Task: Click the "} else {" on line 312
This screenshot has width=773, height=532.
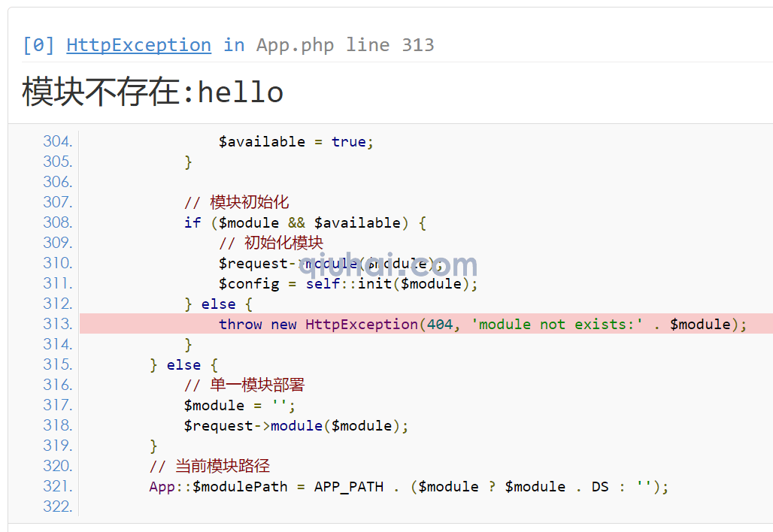Action: 218,304
